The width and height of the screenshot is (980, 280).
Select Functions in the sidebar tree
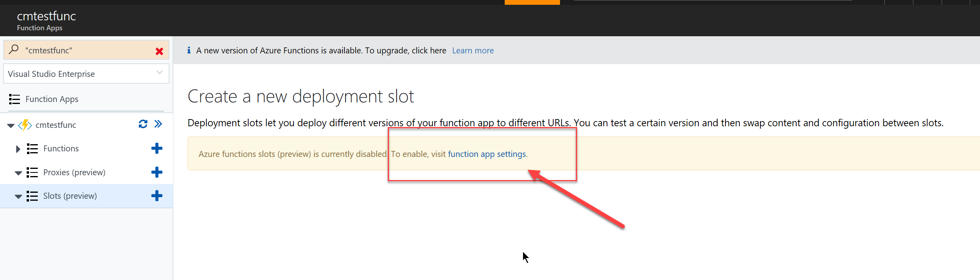pos(61,149)
